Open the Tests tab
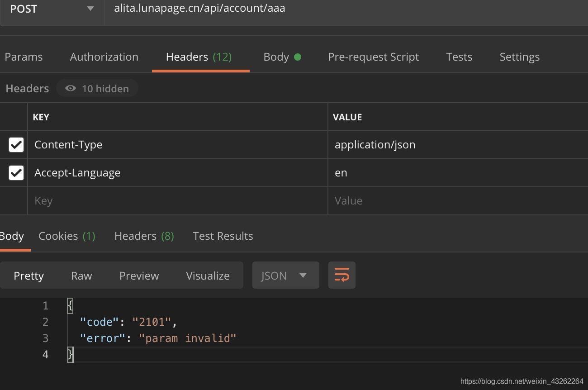Viewport: 588px width, 390px height. 459,57
